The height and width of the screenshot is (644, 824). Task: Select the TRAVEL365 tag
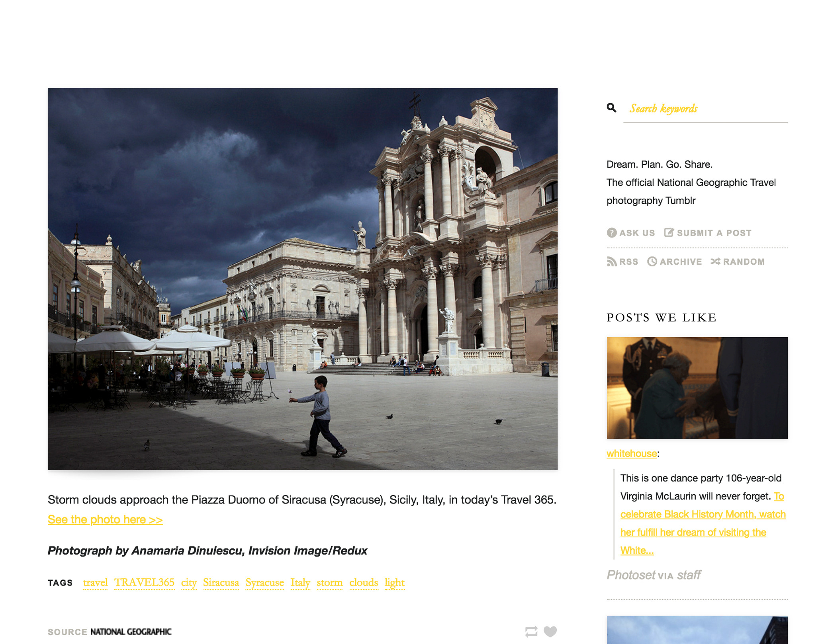144,582
